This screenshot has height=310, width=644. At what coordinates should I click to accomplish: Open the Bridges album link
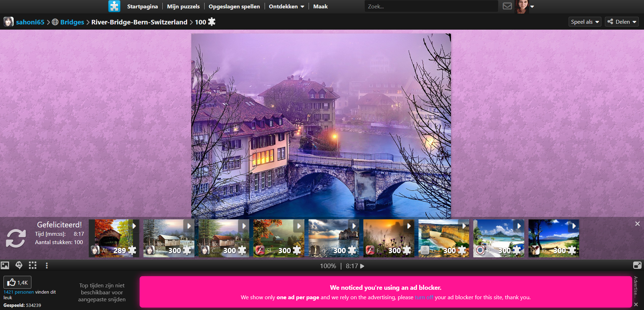72,22
